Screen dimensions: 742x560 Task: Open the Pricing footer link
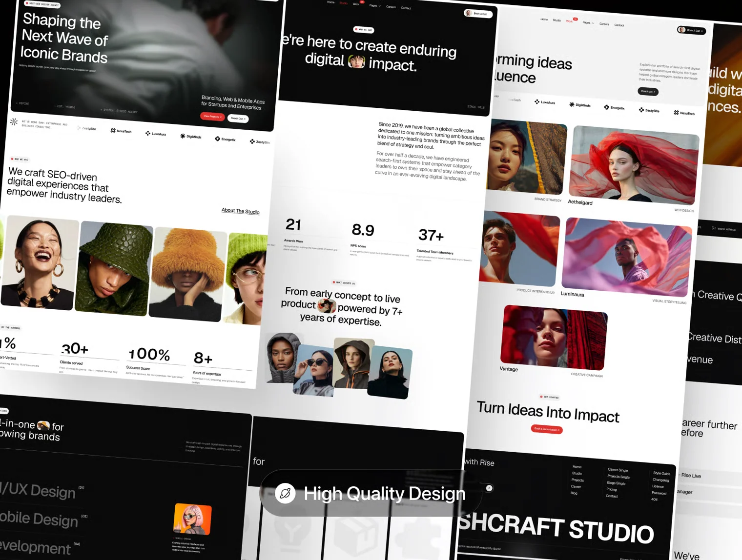611,489
